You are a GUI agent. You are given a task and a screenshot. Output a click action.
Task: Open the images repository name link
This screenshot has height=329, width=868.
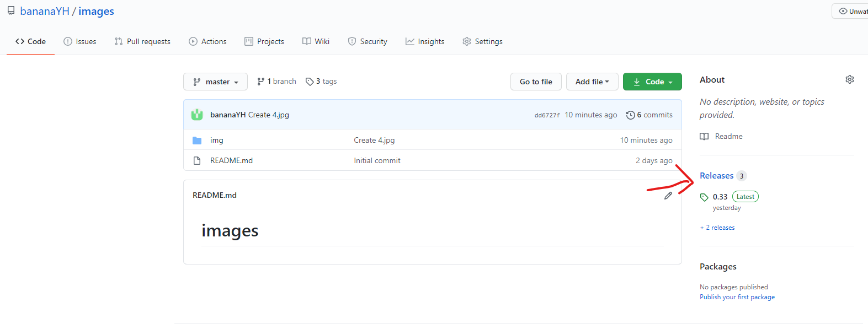click(96, 11)
